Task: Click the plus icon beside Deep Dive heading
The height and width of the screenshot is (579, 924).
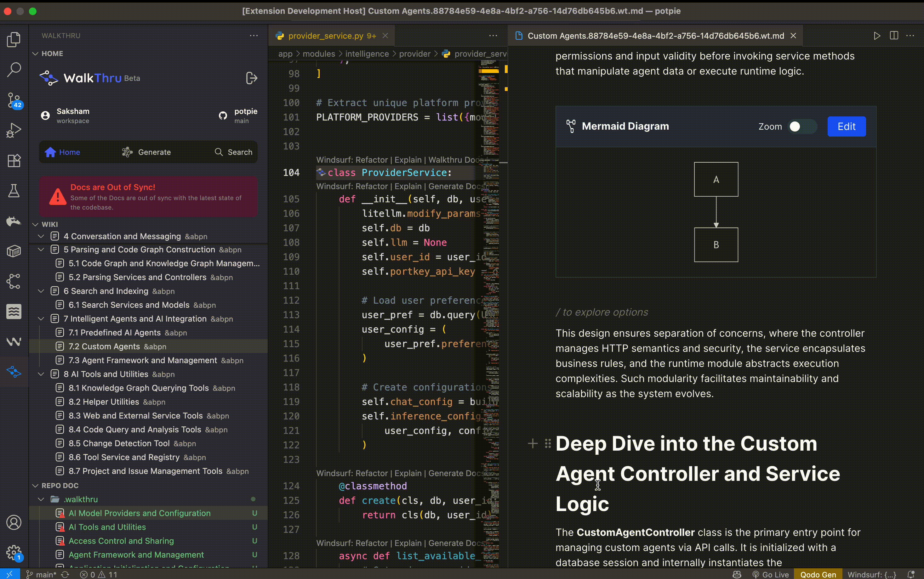Action: pos(533,443)
